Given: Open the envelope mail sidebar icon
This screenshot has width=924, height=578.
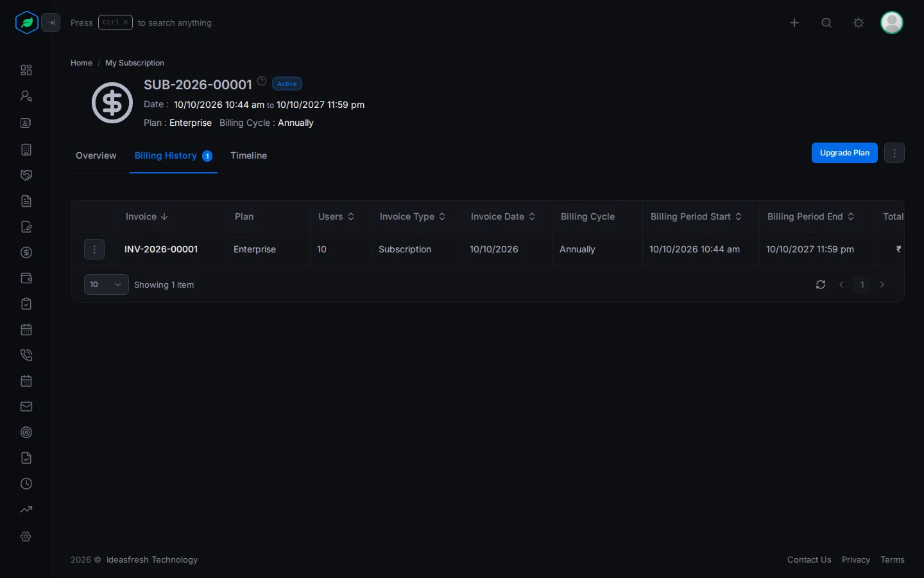Looking at the screenshot, I should (26, 407).
